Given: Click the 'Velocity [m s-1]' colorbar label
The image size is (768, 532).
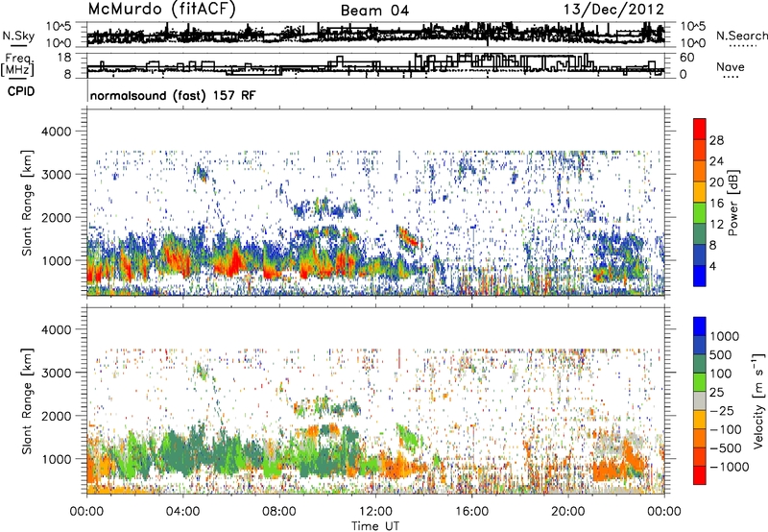Looking at the screenshot, I should click(758, 400).
